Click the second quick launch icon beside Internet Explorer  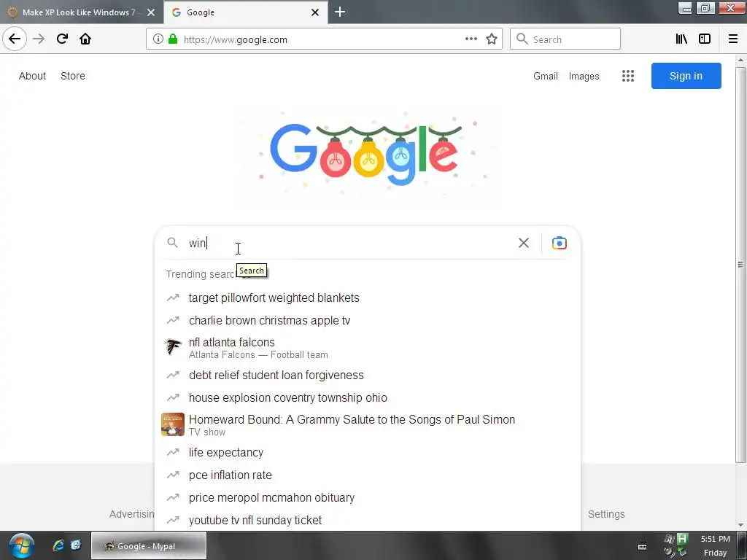(76, 545)
